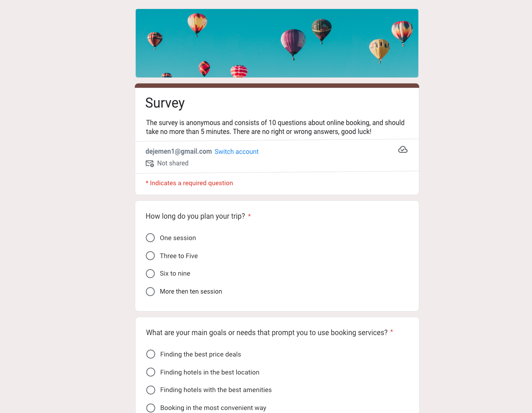The width and height of the screenshot is (532, 413).
Task: Click the Not shared email icon
Action: 149,163
